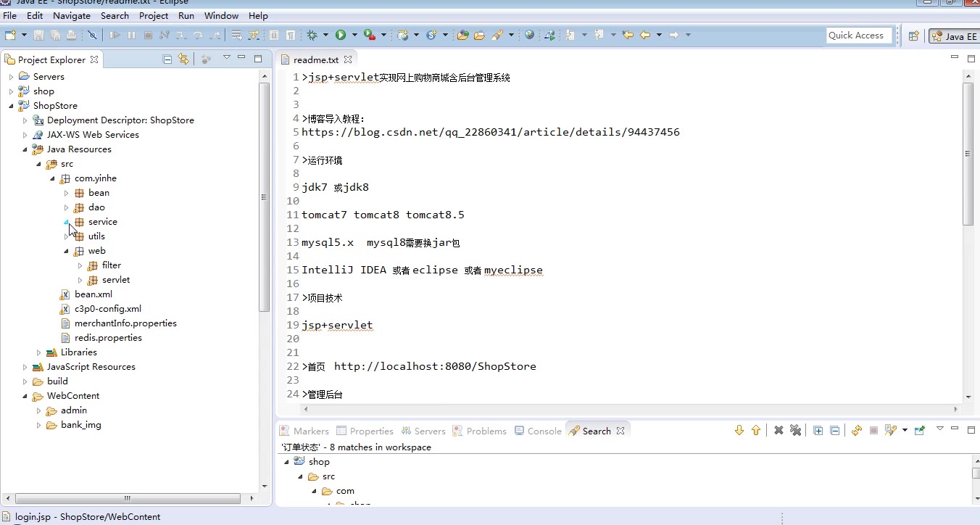Switch to the Markers tab
The width and height of the screenshot is (980, 525).
(x=304, y=431)
